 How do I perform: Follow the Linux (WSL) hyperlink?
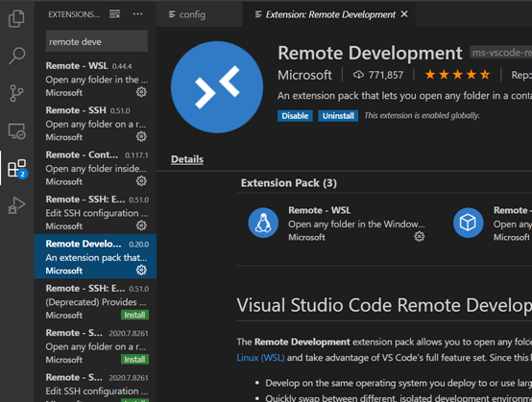pos(260,358)
